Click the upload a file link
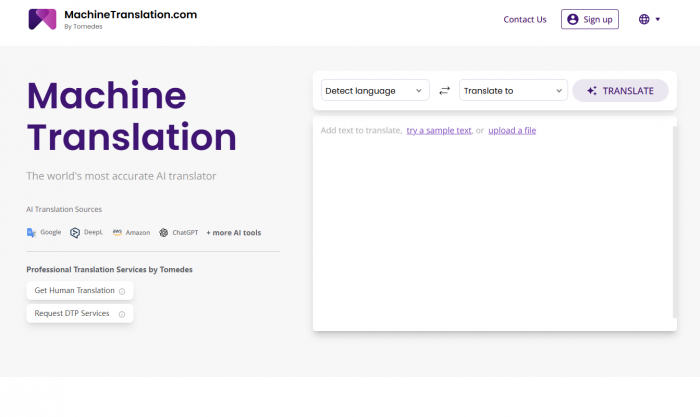 (512, 130)
